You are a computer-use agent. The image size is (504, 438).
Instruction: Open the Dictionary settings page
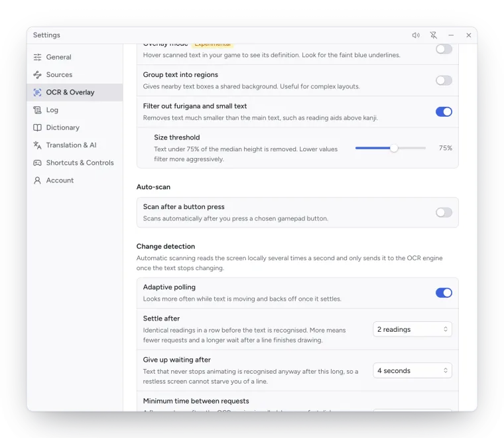pos(74,127)
